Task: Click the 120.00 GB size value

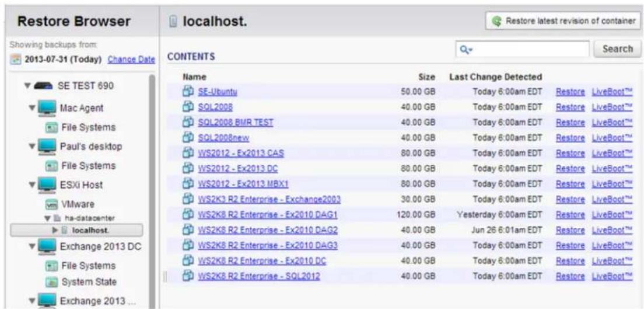Action: (416, 215)
